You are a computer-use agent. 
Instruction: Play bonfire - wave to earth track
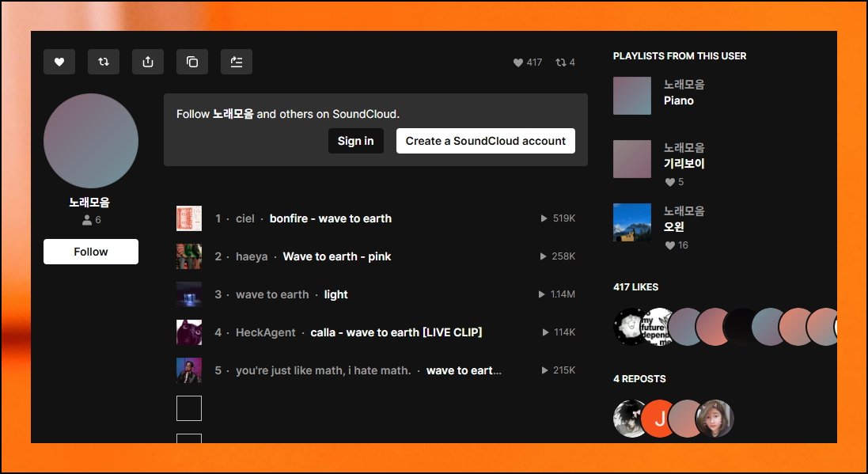pos(331,218)
